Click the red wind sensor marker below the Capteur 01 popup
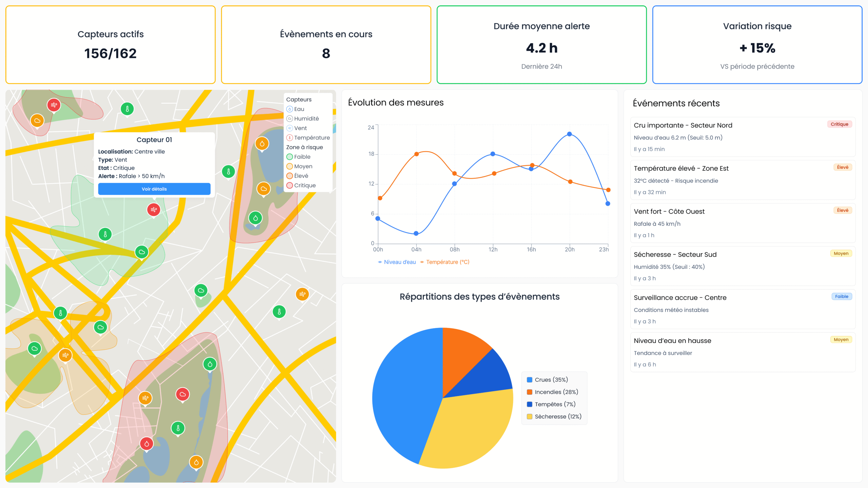Screen dimensions: 868x488 click(154, 210)
